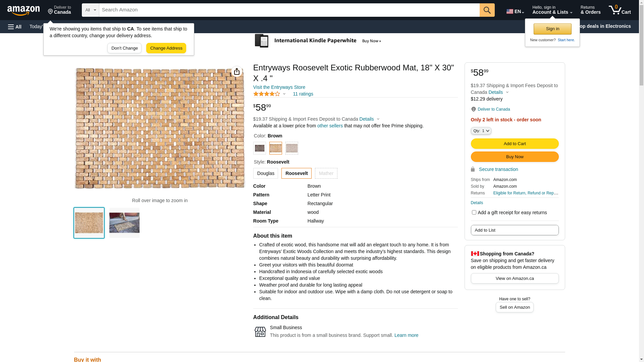644x362 pixels.
Task: Choose the dark brown color swatch
Action: coord(260,148)
